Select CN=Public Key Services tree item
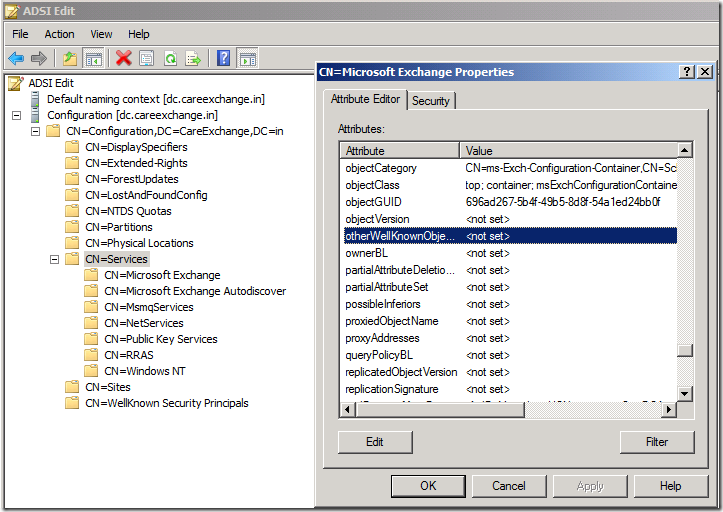The height and width of the screenshot is (512, 723). pyautogui.click(x=160, y=339)
